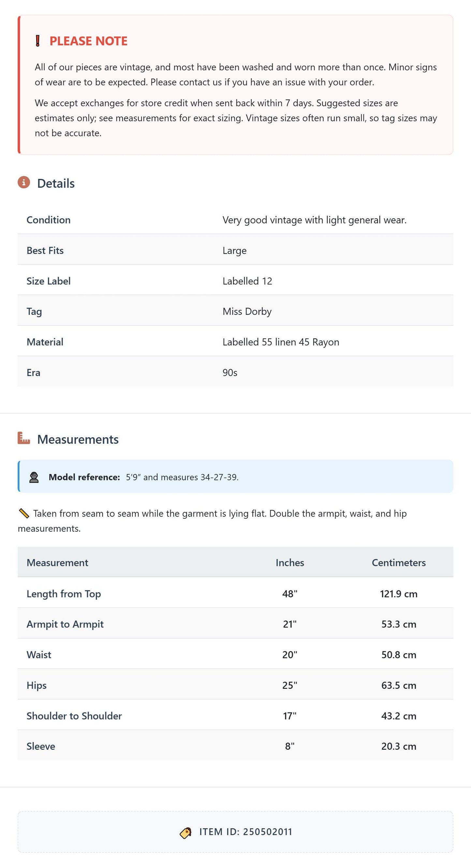Click the PLEASE NOTE heading
This screenshot has height=868, width=471.
88,41
